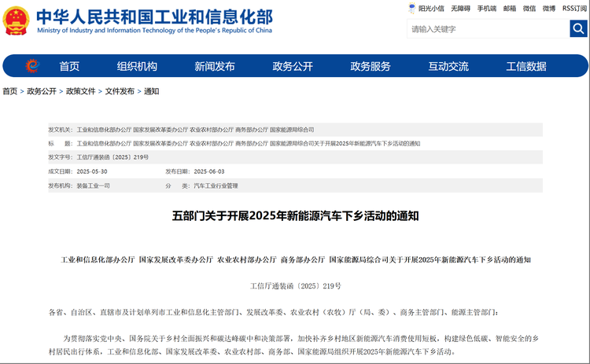
Task: Open the 无障碍 accessibility link
Action: [x=461, y=9]
